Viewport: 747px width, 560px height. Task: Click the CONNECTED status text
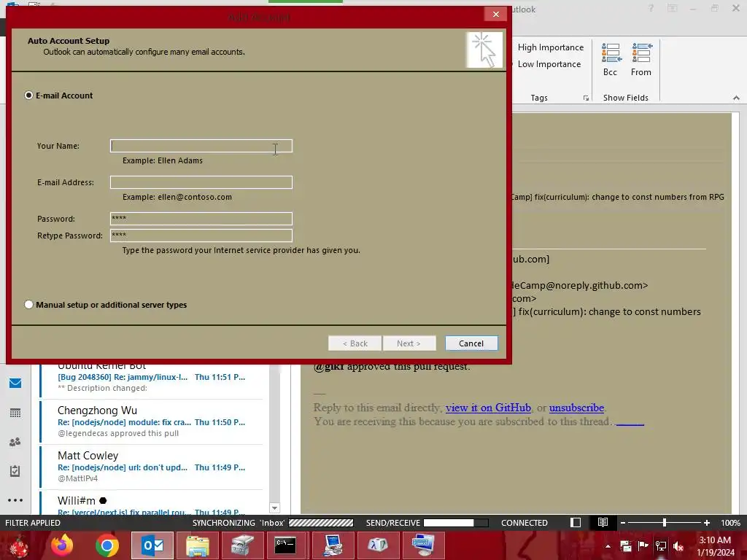pos(524,523)
